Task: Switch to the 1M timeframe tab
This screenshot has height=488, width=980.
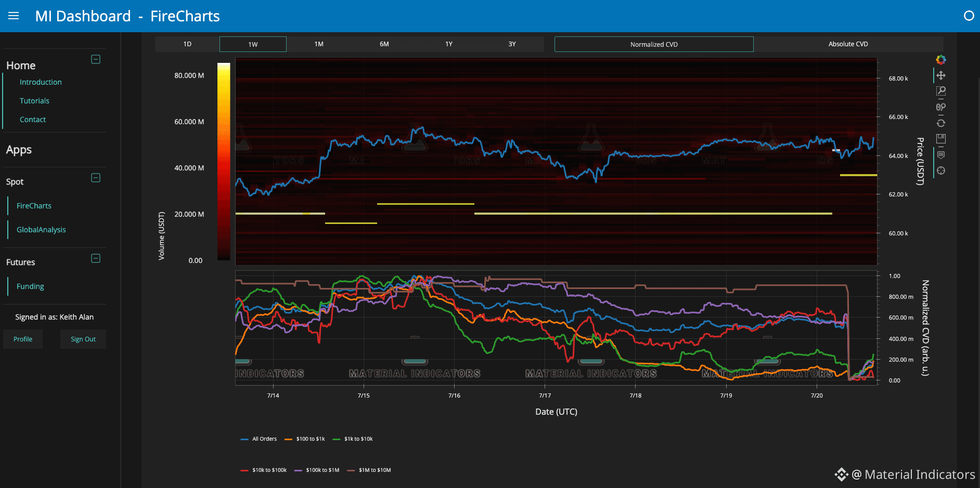Action: point(319,44)
